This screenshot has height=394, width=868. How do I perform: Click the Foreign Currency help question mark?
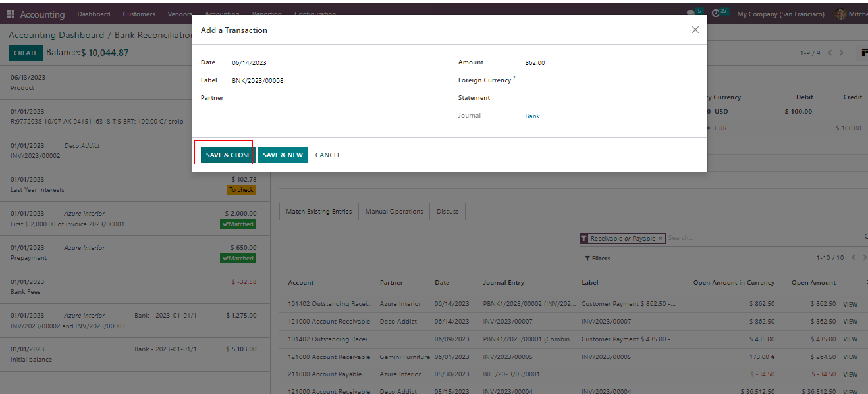(x=514, y=78)
